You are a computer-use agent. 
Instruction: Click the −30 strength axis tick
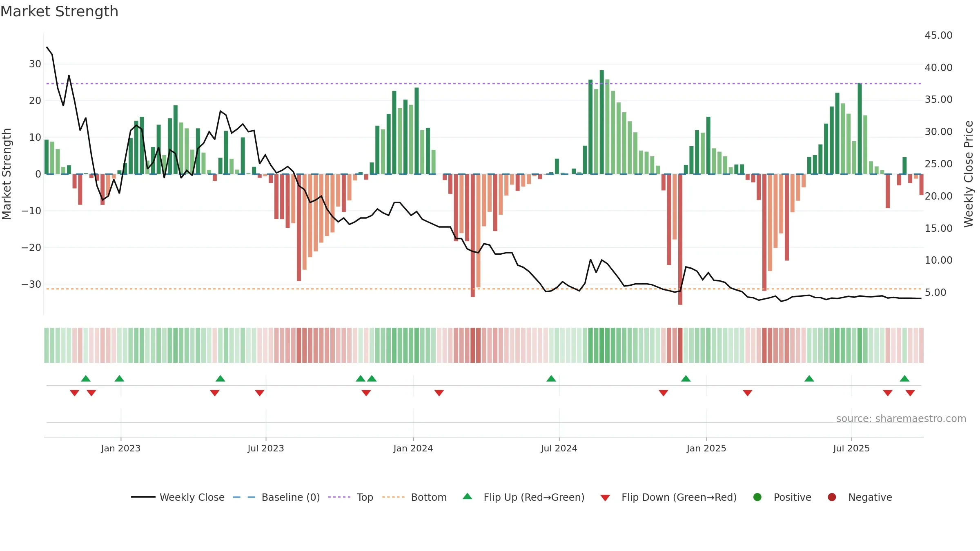[x=31, y=284]
